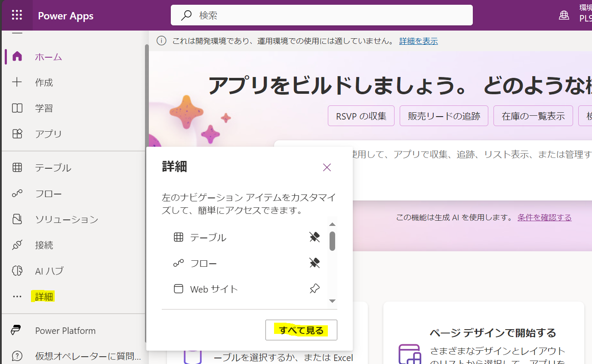Viewport: 592px width, 364px height.
Task: Click the sidebar テーブル grid icon
Action: [17, 167]
